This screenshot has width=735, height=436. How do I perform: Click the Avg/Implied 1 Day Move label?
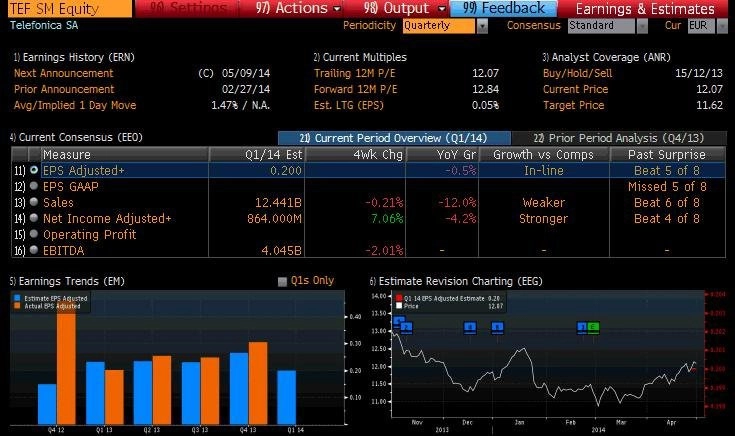click(x=75, y=105)
